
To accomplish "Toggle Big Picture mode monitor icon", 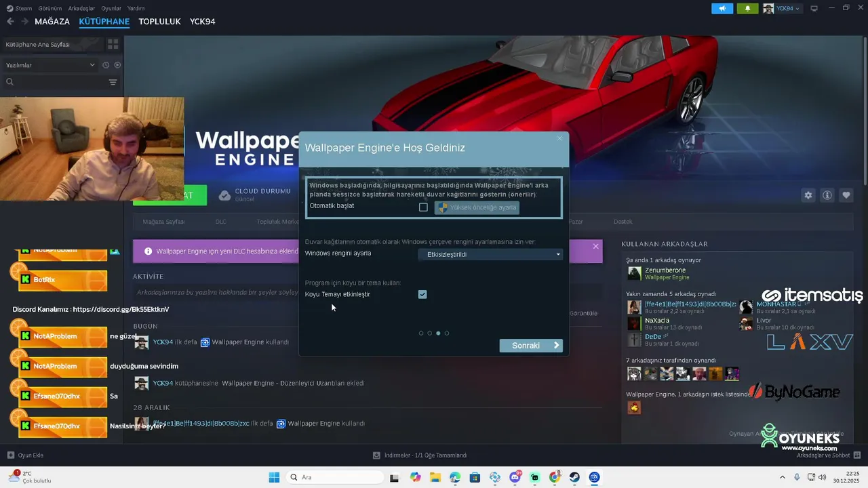I will pos(814,8).
